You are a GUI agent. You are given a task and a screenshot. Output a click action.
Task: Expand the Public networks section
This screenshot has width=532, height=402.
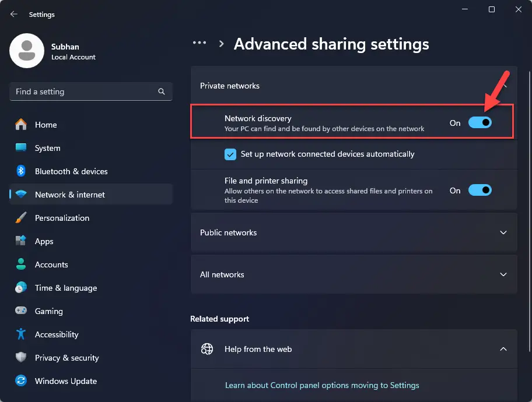click(503, 232)
